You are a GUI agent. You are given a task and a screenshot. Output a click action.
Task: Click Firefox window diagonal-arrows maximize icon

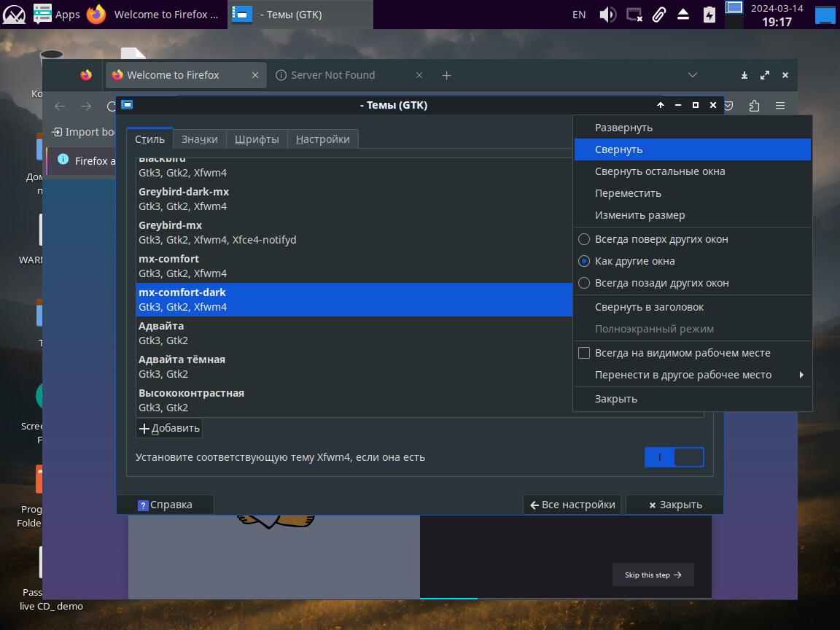click(x=764, y=76)
